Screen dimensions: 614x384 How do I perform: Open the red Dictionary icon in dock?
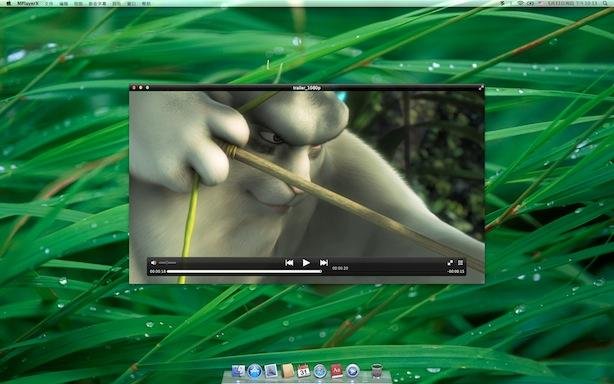point(336,371)
